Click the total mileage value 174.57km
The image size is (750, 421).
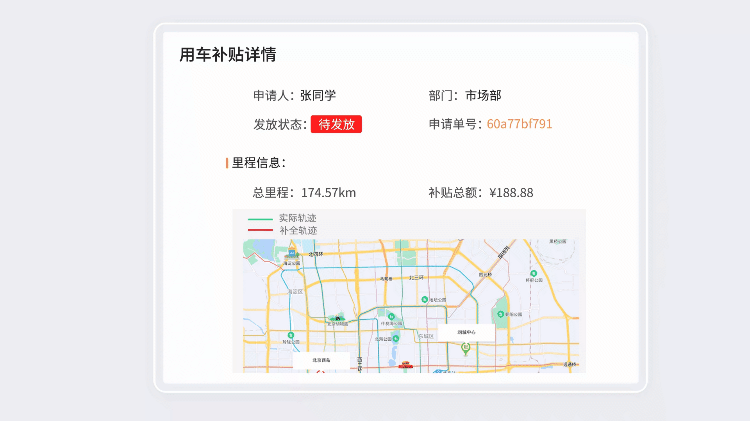click(x=328, y=192)
